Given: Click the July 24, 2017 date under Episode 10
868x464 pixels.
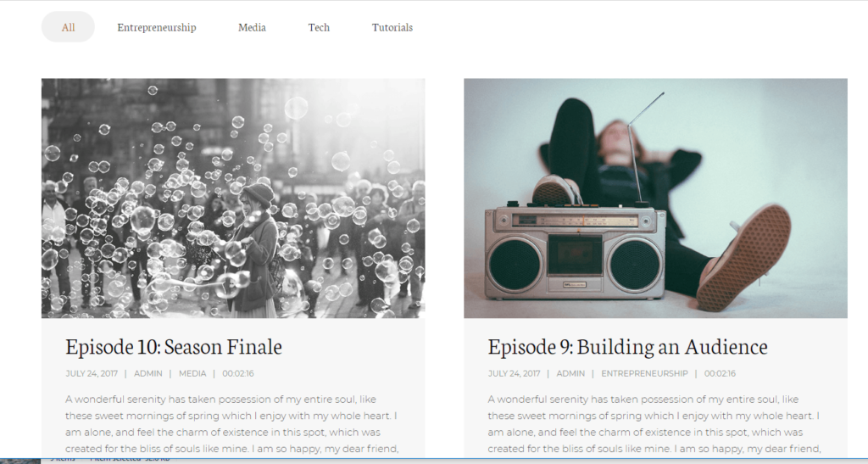Looking at the screenshot, I should 92,373.
